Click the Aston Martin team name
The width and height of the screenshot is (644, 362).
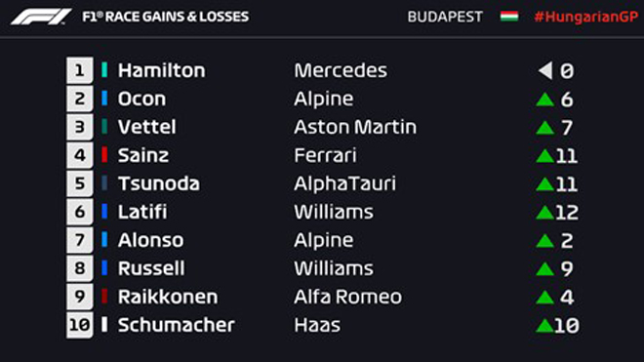(355, 127)
